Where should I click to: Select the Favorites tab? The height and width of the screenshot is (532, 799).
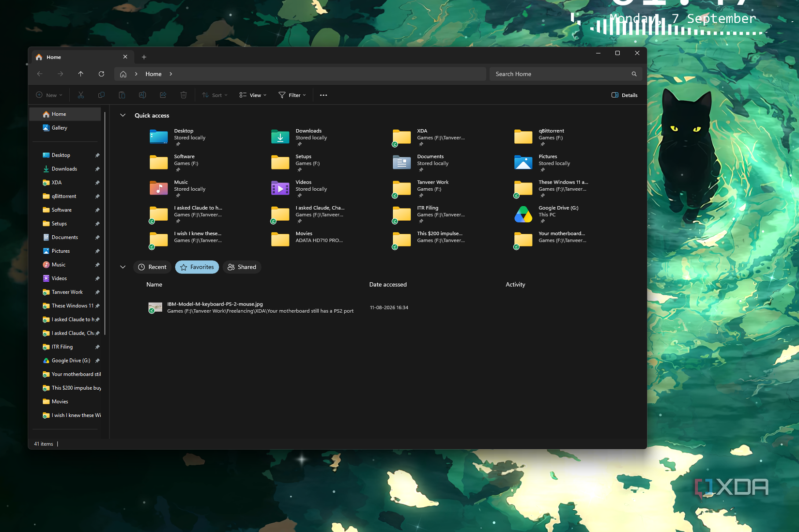(197, 267)
